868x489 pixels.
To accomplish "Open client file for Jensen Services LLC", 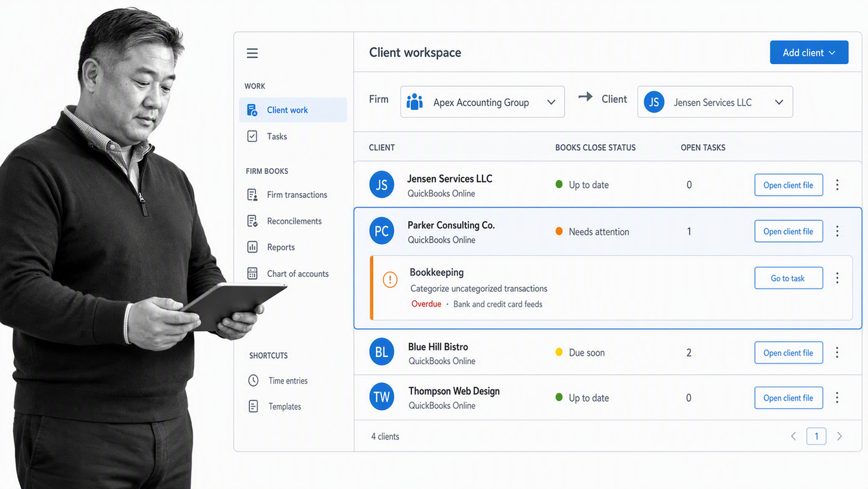I will [x=788, y=185].
